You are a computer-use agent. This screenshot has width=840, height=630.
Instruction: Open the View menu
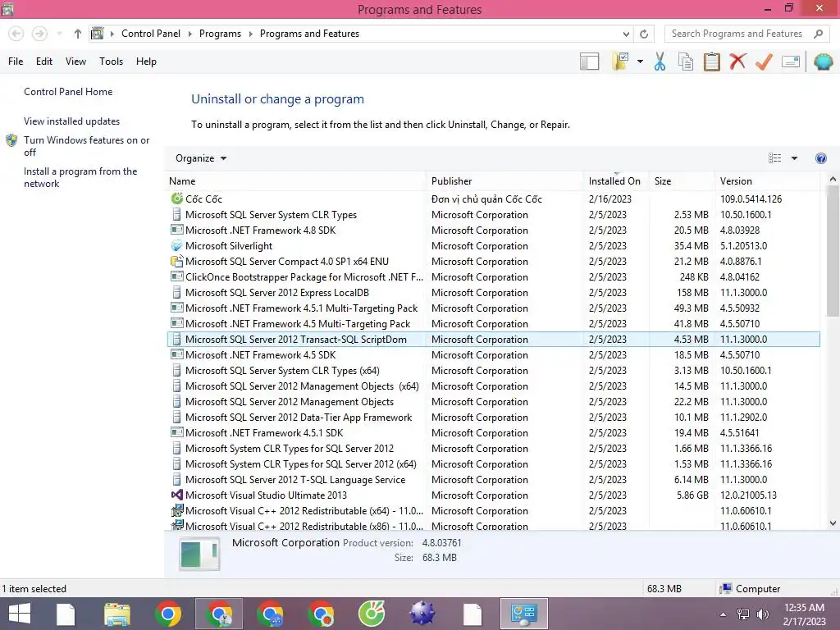pyautogui.click(x=75, y=62)
